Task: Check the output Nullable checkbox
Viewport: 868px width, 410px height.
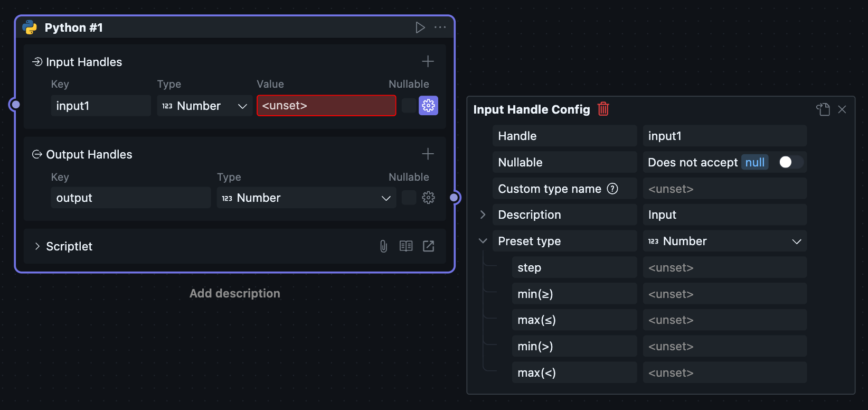Action: (x=409, y=198)
